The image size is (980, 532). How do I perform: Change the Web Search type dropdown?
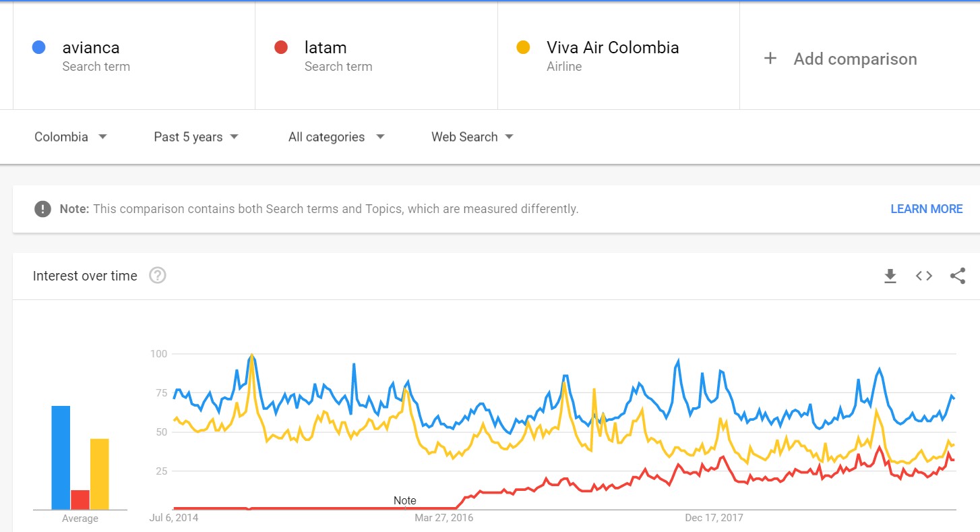click(472, 137)
